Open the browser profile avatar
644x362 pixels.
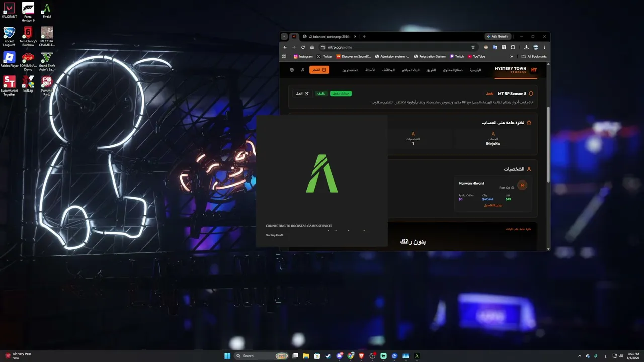click(x=535, y=47)
